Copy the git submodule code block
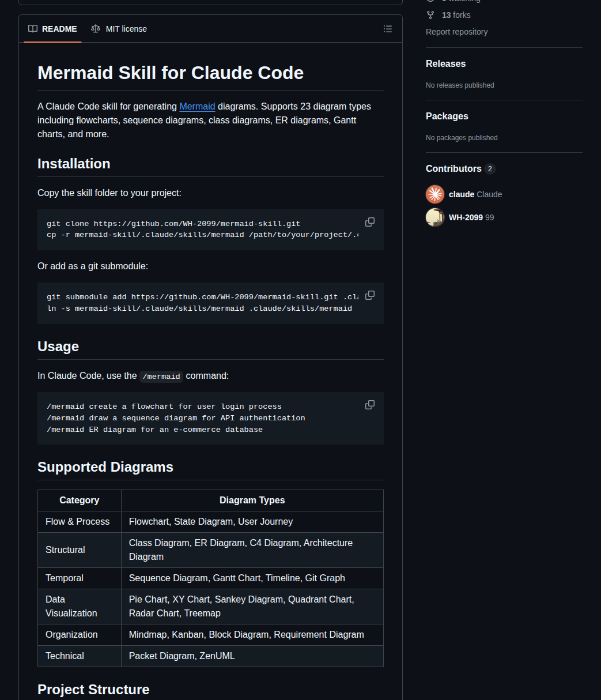Image resolution: width=601 pixels, height=700 pixels. (x=370, y=295)
